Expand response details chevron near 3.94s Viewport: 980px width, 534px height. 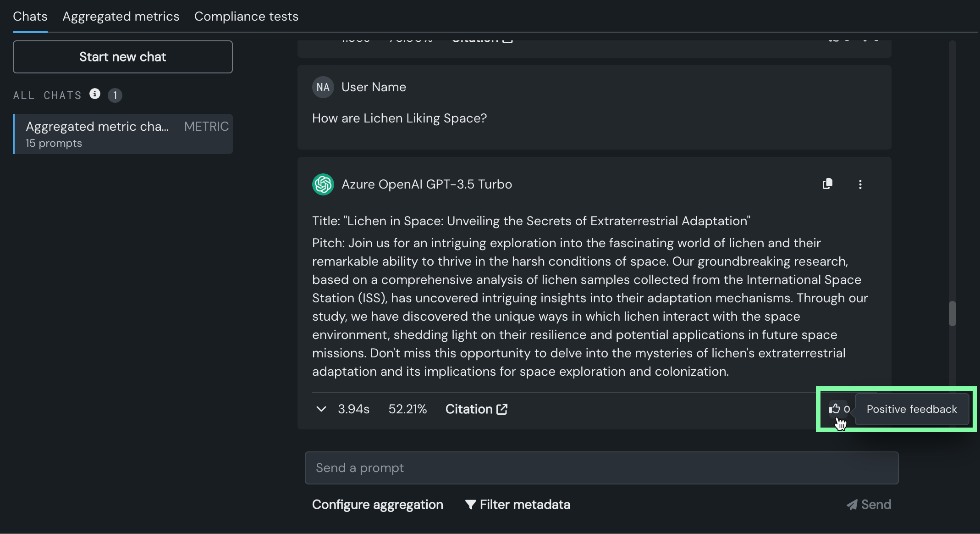coord(321,409)
